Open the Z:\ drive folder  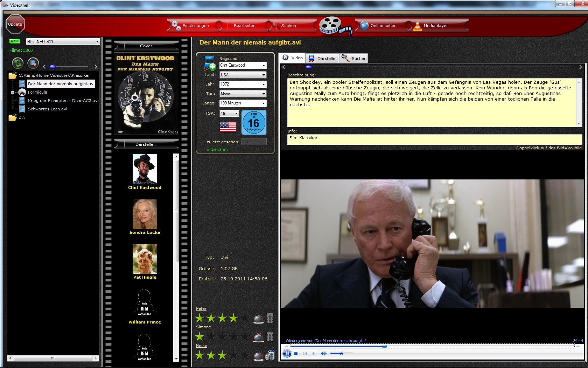17,117
